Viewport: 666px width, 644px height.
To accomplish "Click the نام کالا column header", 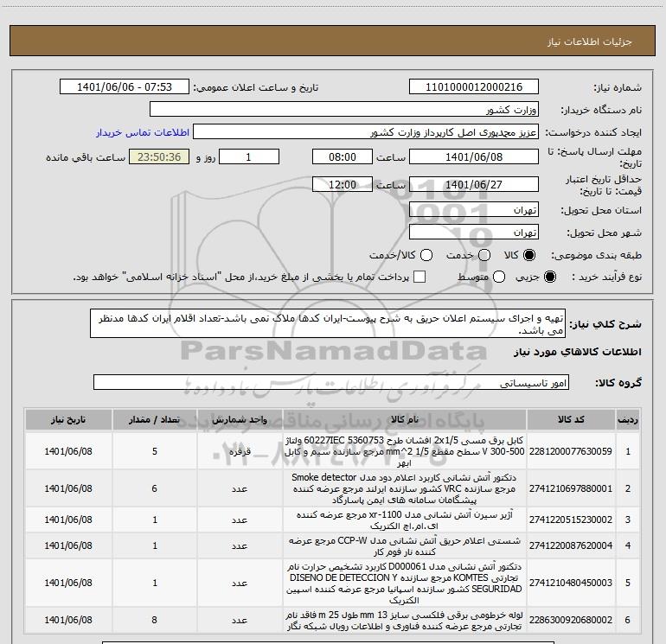I will [405, 420].
